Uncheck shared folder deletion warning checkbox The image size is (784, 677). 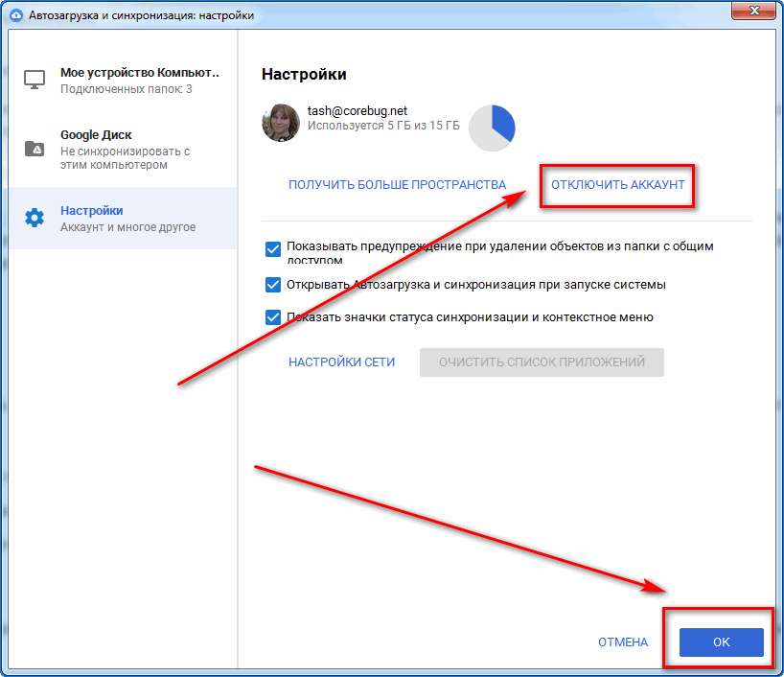(x=273, y=248)
